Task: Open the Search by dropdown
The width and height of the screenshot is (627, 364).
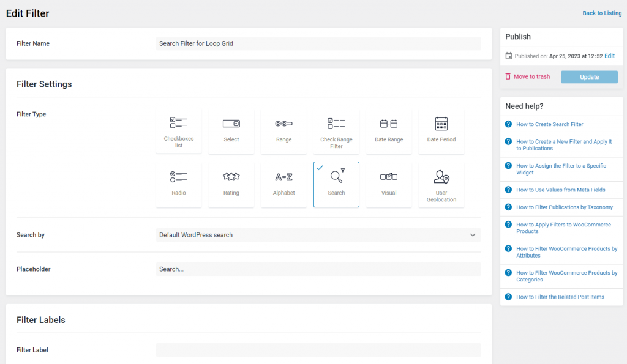Action: (318, 235)
